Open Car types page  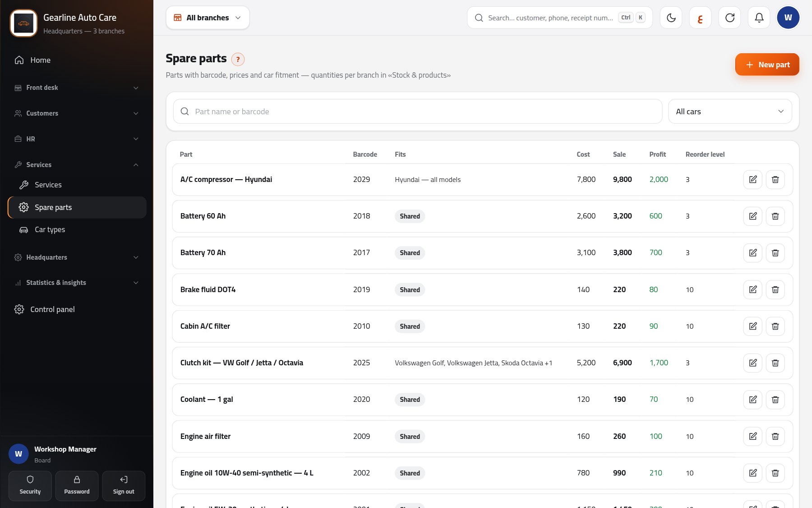tap(77, 229)
